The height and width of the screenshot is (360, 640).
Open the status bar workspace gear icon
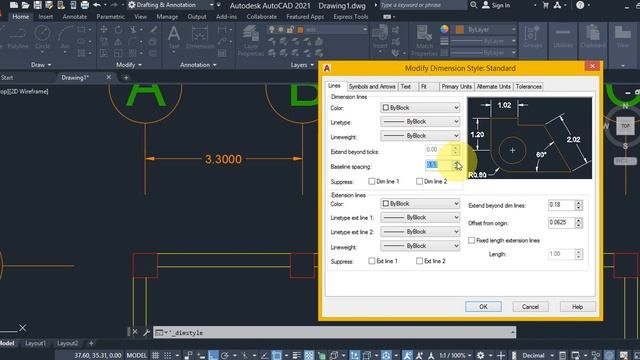[481, 355]
